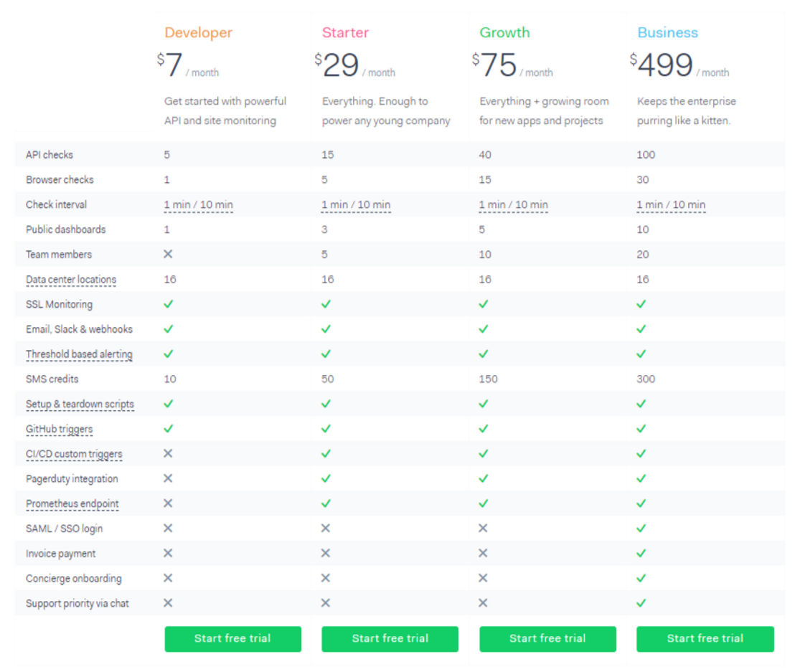Image resolution: width=795 pixels, height=672 pixels.
Task: Click the SAML / SSO login X under Starter
Action: [x=326, y=528]
